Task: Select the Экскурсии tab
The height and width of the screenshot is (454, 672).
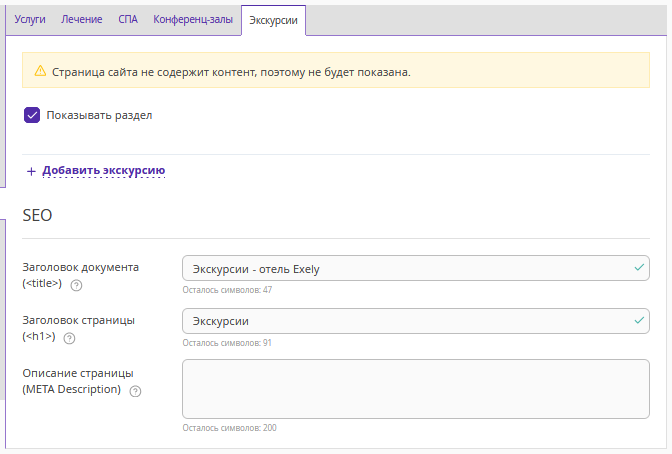Action: pyautogui.click(x=273, y=20)
